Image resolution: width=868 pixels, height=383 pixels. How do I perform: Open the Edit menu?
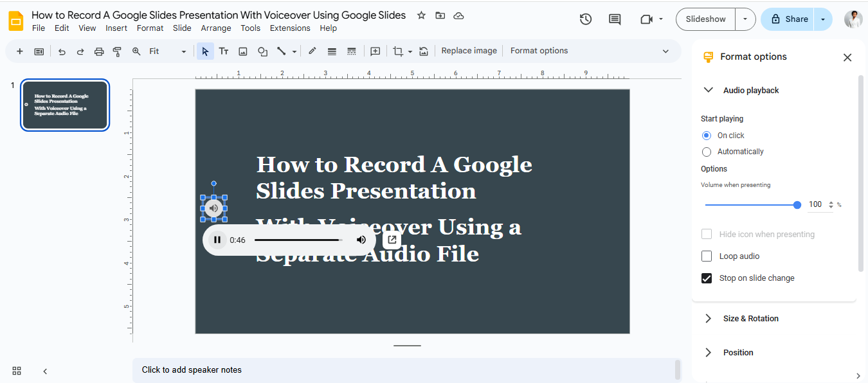pos(62,28)
